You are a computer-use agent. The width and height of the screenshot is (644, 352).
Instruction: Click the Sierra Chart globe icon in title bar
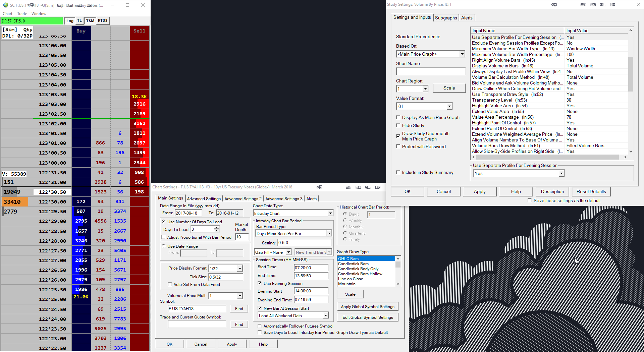[x=5, y=5]
